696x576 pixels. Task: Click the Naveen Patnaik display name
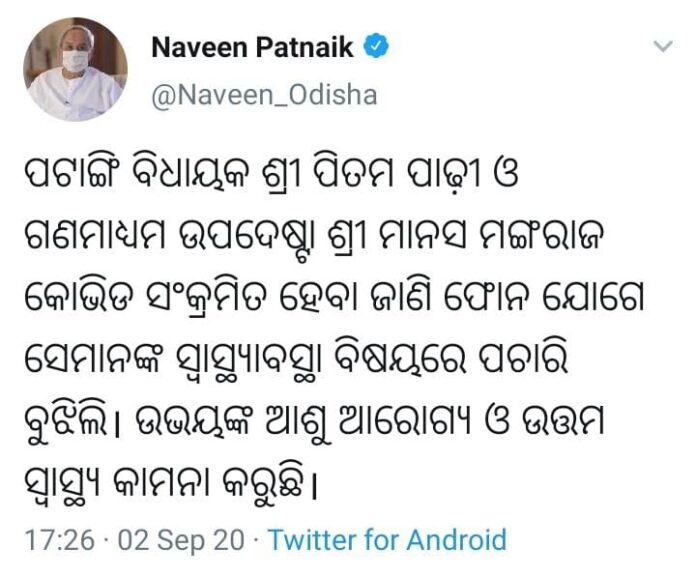click(x=252, y=47)
